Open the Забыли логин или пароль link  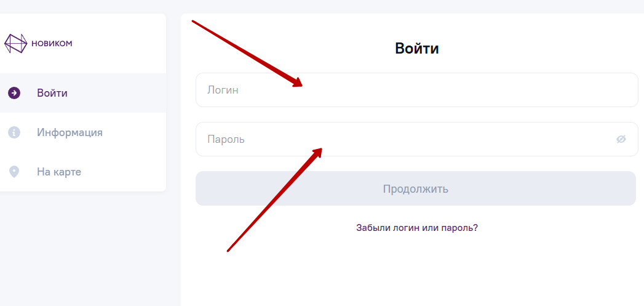(416, 228)
